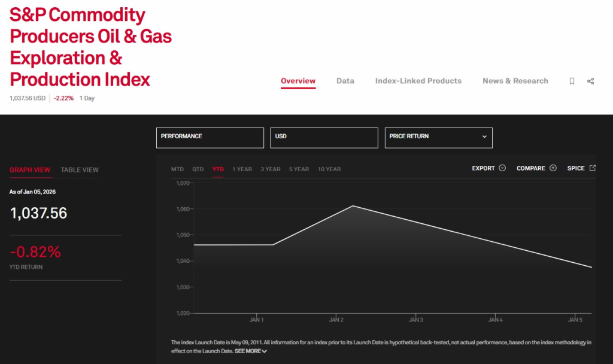Image resolution: width=613 pixels, height=364 pixels.
Task: Click the chart peak at Jan 2
Action: 353,206
